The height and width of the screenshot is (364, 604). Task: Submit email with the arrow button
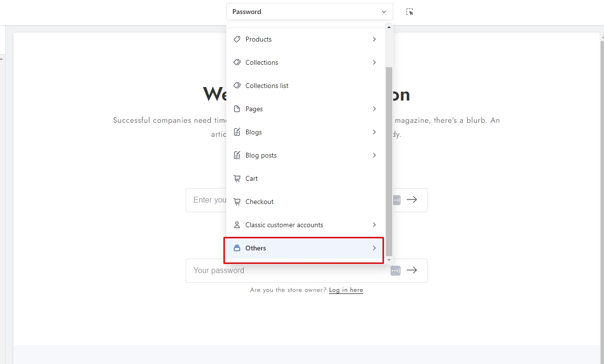(412, 200)
